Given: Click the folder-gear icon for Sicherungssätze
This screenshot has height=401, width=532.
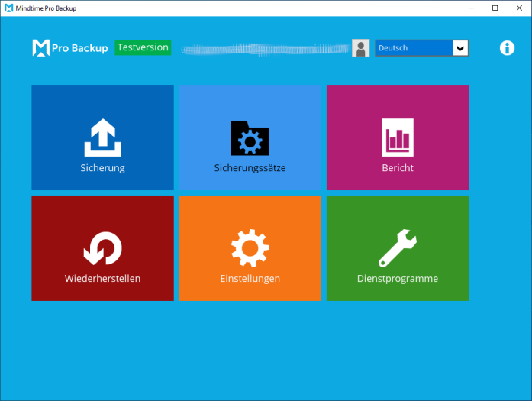Looking at the screenshot, I should [250, 138].
